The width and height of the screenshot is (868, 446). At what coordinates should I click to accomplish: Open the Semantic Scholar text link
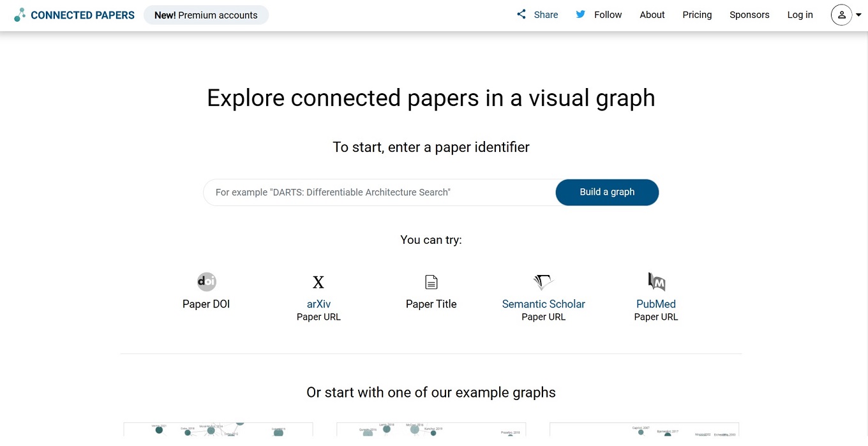pyautogui.click(x=543, y=304)
